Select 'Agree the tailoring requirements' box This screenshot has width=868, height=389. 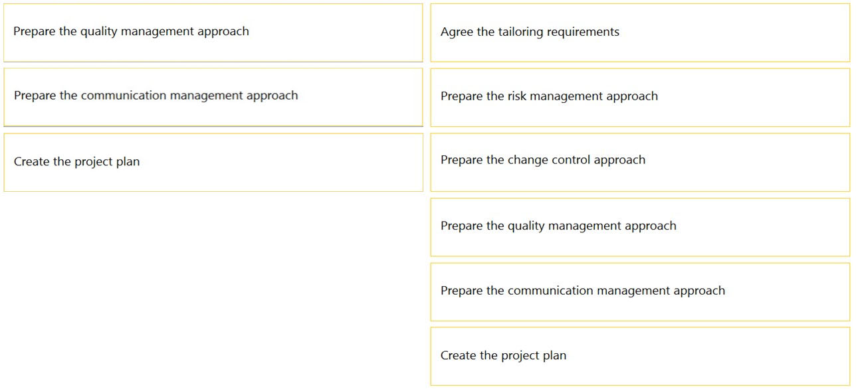pos(640,33)
